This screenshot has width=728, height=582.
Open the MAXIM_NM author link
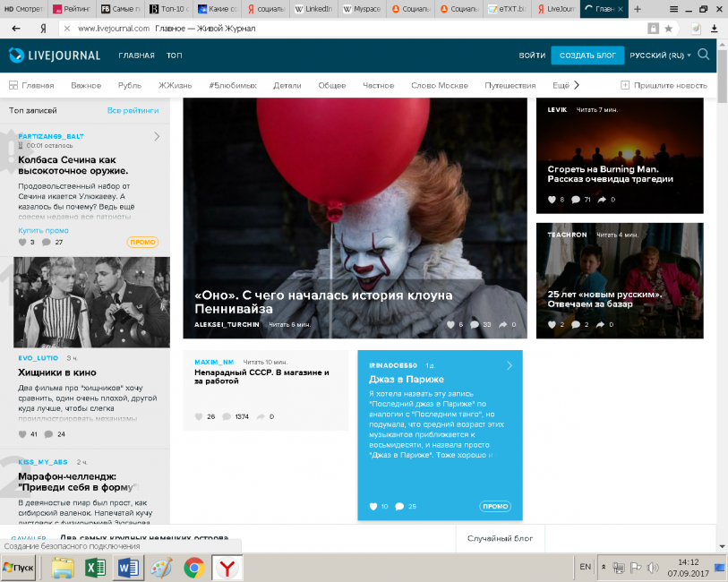coord(214,362)
